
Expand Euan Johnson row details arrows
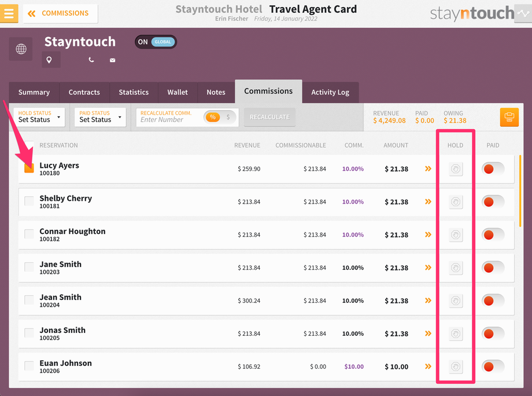pyautogui.click(x=428, y=366)
